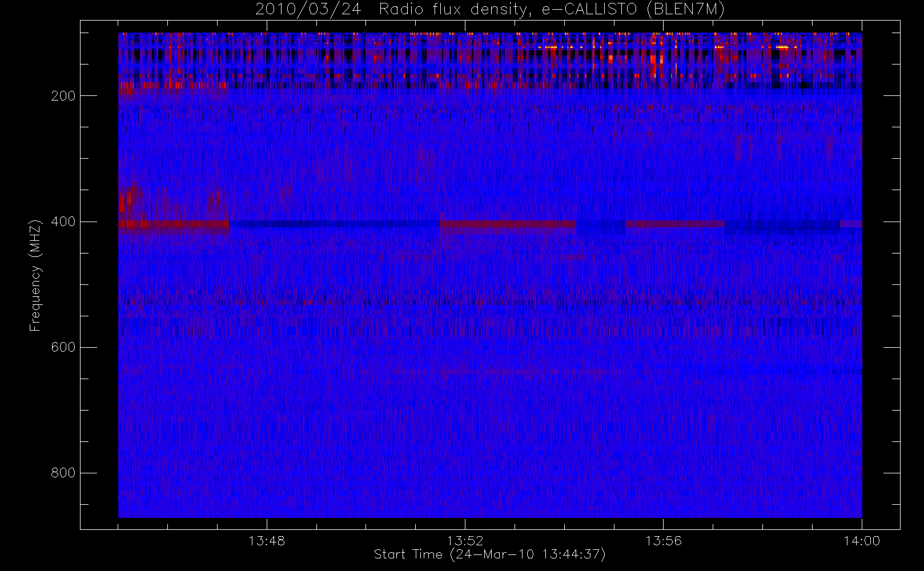Click the plot title "Radio flux density, e-CALLISTO (BLEN7M)"
Viewport: 924px width, 571px height.
552,10
